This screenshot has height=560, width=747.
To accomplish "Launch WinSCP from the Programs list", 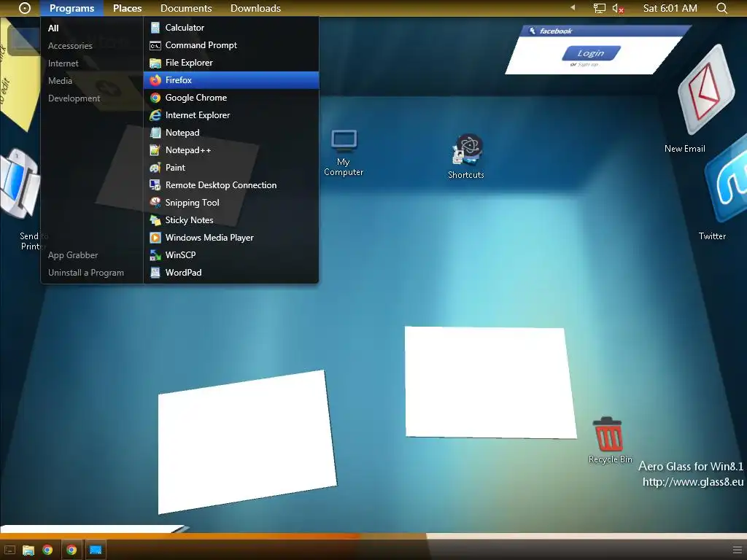I will pos(231,255).
